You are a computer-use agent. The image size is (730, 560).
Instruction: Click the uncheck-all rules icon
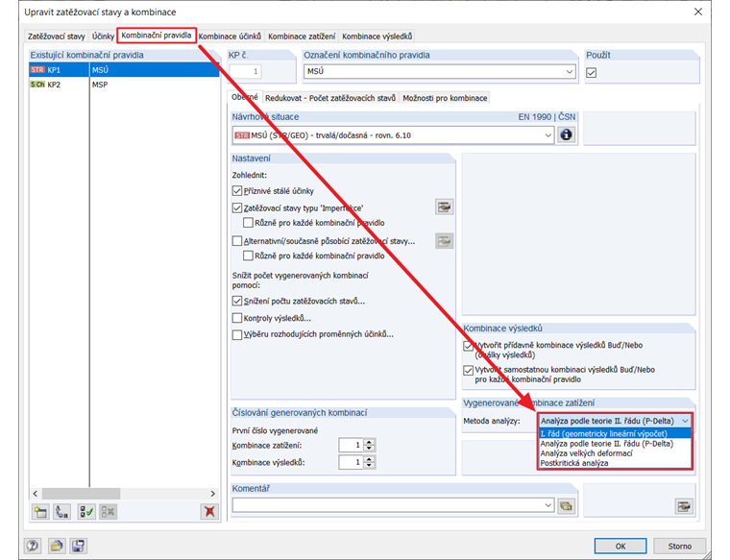[x=108, y=512]
